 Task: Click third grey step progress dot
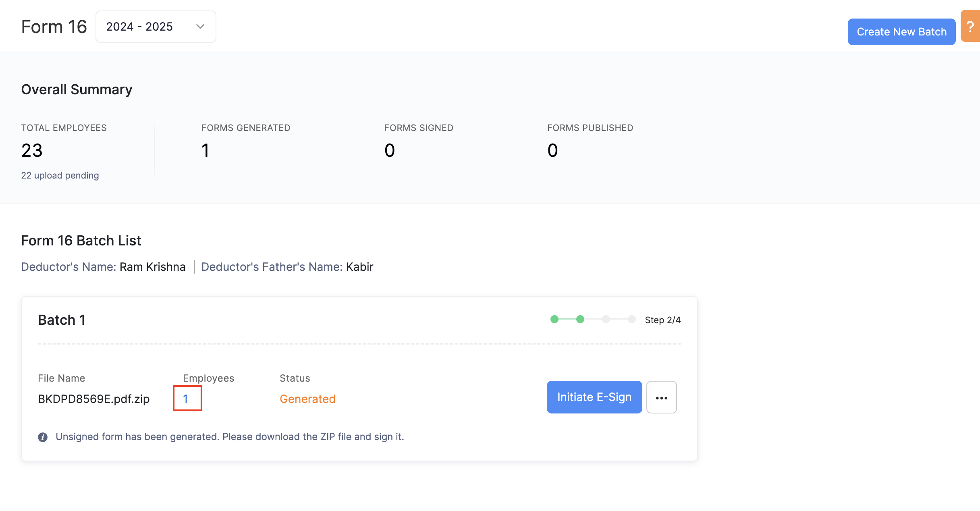(x=606, y=320)
